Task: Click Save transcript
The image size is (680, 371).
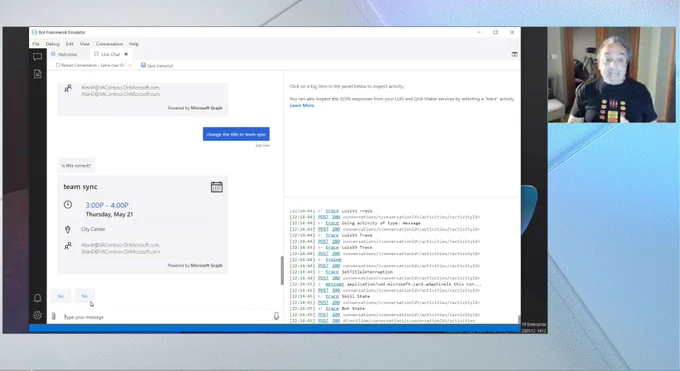Action: (157, 66)
